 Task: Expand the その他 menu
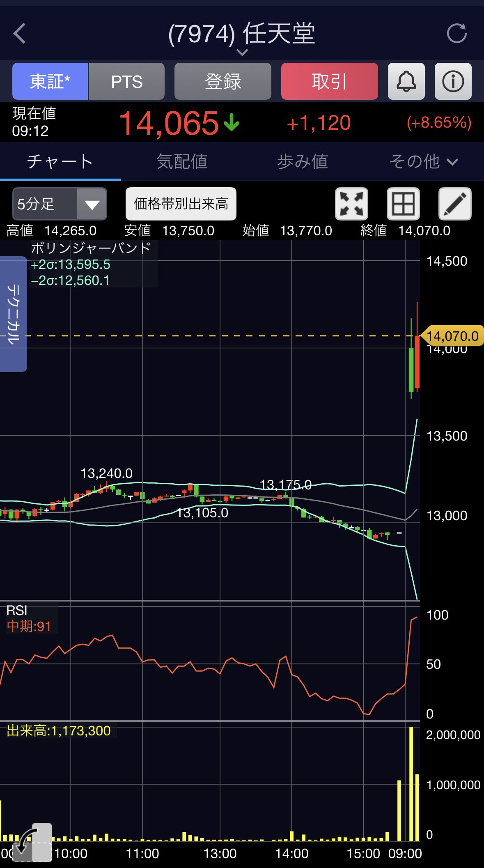423,162
